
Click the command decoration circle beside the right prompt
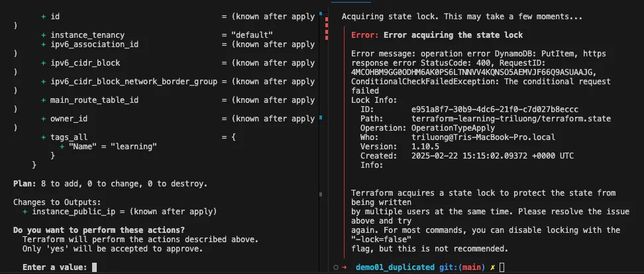[x=336, y=267]
